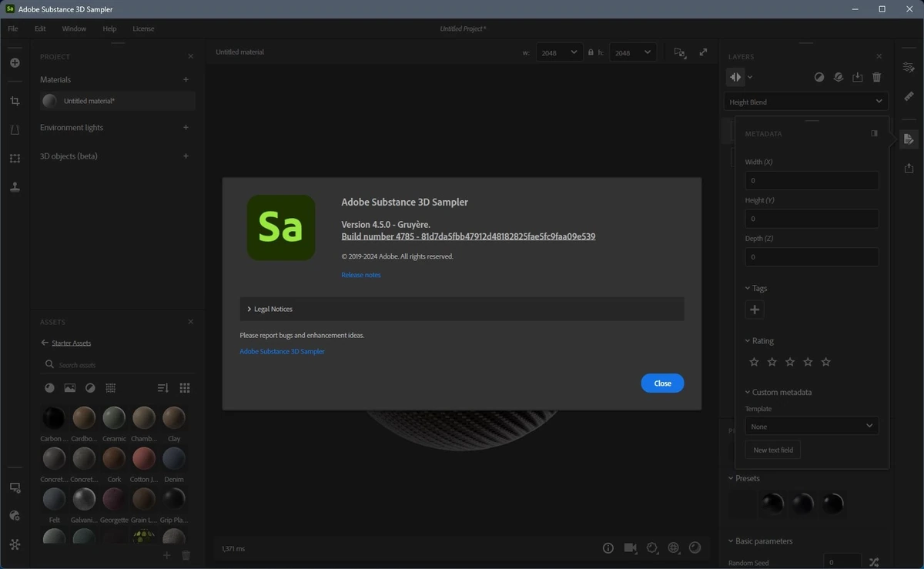Open the Release notes link
The image size is (924, 569).
pyautogui.click(x=361, y=275)
